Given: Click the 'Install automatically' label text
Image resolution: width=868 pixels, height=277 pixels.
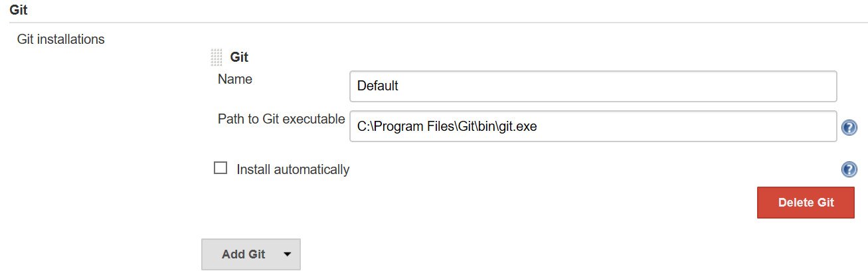Looking at the screenshot, I should pyautogui.click(x=293, y=169).
